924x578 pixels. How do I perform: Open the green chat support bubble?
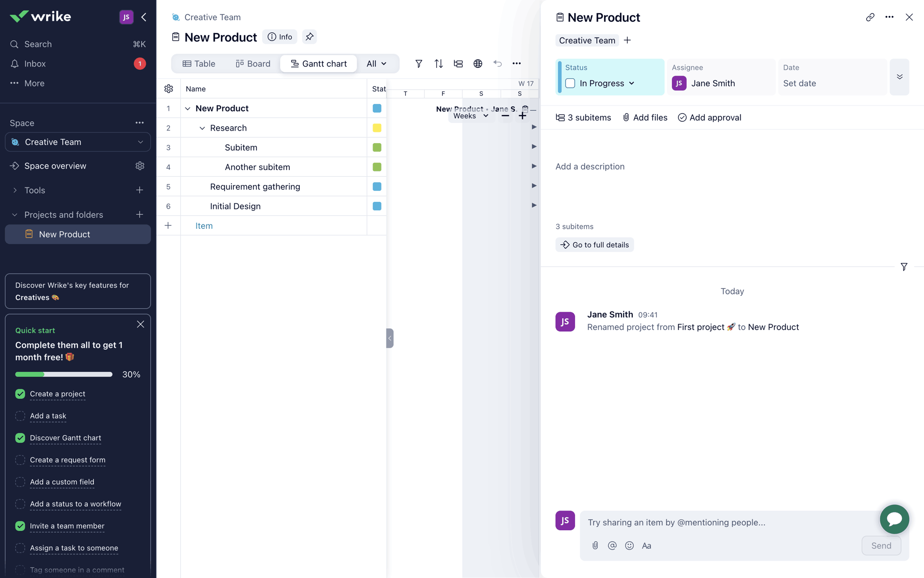pos(894,519)
